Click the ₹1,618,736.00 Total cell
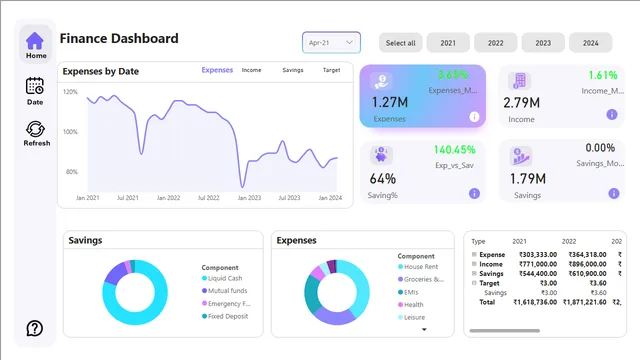The height and width of the screenshot is (360, 640). tap(535, 302)
